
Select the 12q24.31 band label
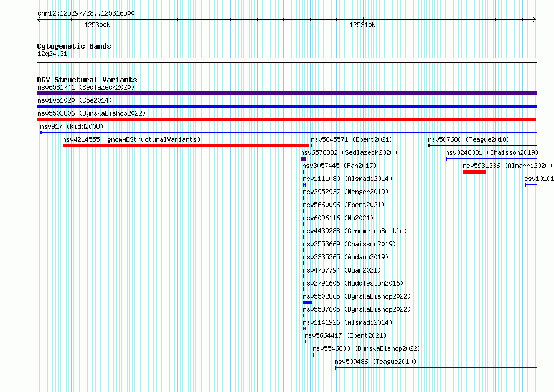click(52, 54)
